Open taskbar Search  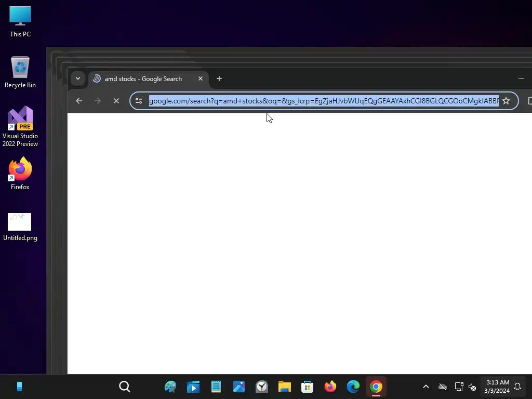(x=125, y=387)
